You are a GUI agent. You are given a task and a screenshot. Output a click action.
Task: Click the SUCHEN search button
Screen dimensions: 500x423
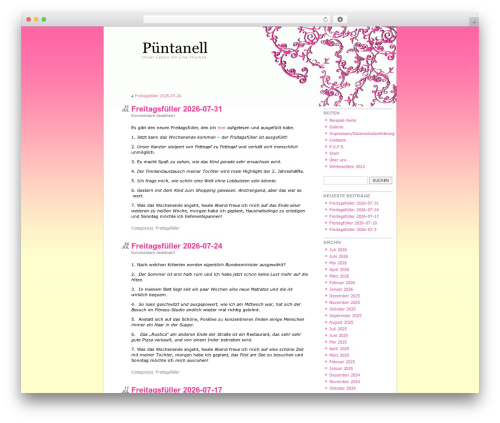(381, 180)
